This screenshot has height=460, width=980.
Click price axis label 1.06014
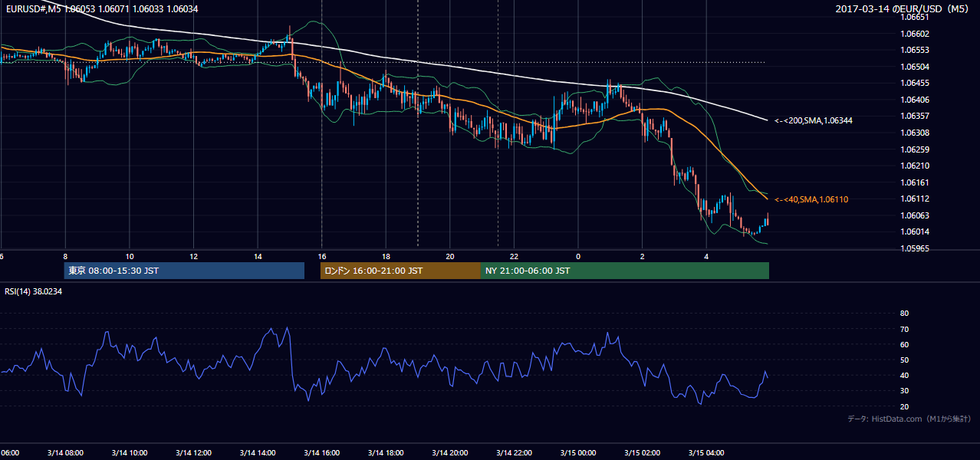point(916,232)
